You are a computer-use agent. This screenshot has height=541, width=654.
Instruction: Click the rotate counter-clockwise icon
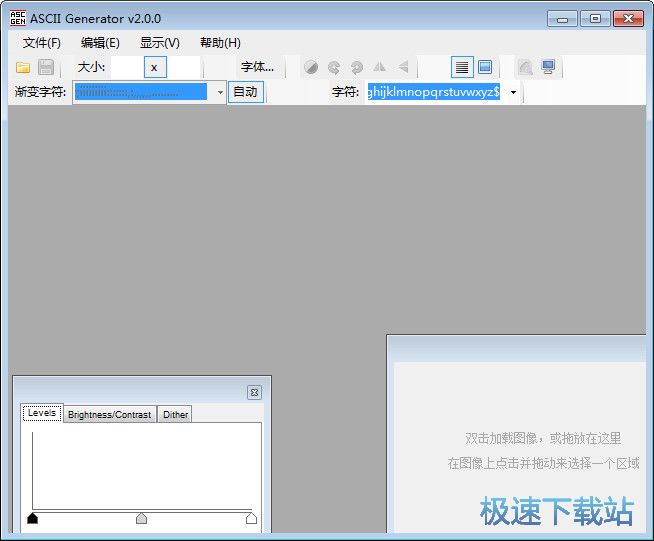pyautogui.click(x=357, y=68)
